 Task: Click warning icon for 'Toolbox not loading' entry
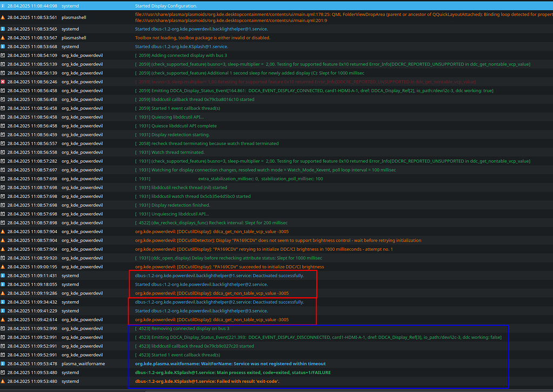[3, 38]
